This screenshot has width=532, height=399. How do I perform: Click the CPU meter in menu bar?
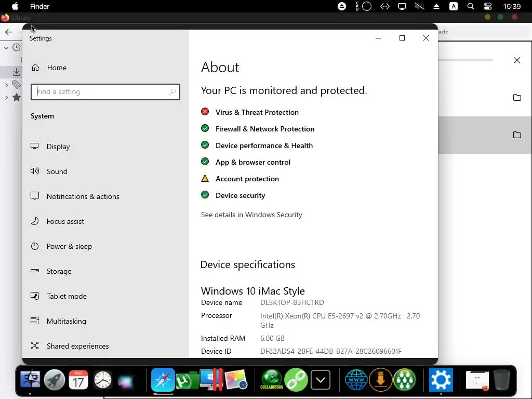click(364, 6)
